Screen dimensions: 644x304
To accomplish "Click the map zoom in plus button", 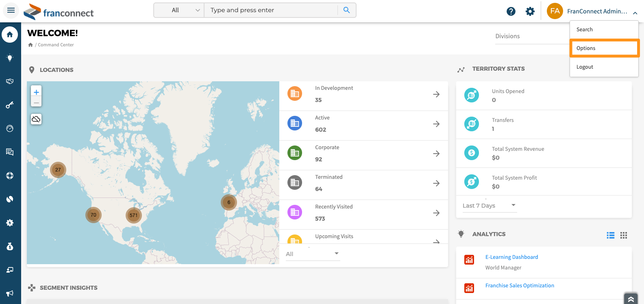I will pyautogui.click(x=36, y=92).
